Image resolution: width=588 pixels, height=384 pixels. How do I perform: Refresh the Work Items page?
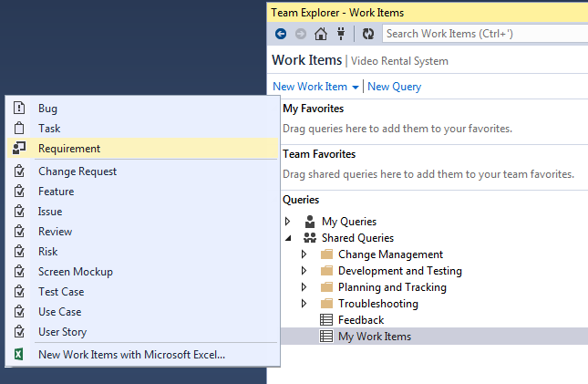tap(367, 34)
